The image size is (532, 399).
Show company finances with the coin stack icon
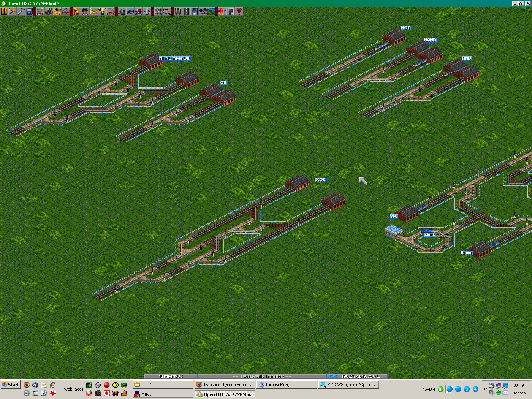[x=76, y=11]
